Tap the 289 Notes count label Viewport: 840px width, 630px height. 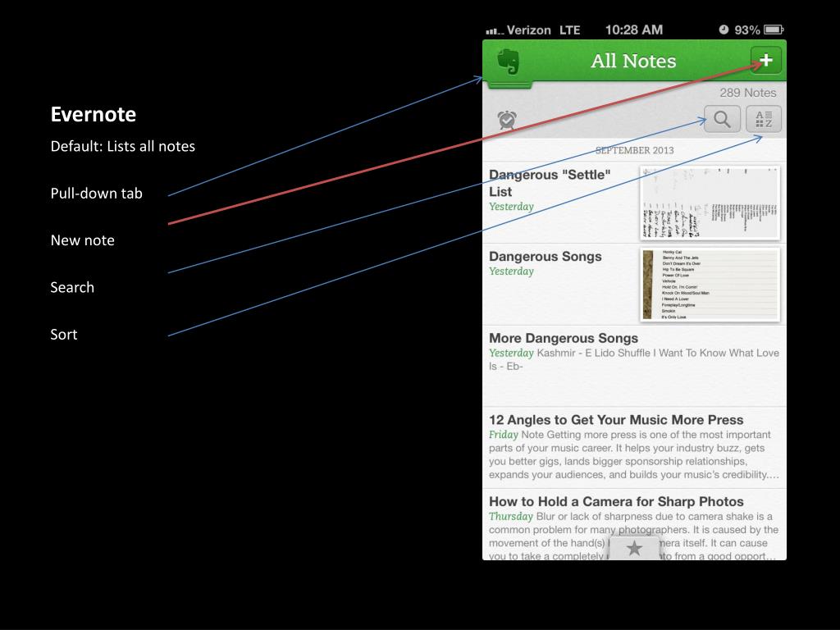point(747,93)
